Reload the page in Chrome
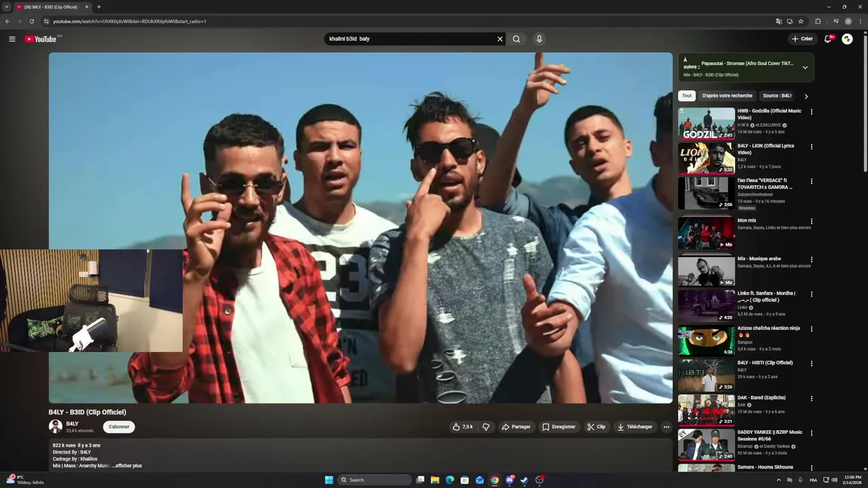Viewport: 868px width, 488px height. click(31, 21)
